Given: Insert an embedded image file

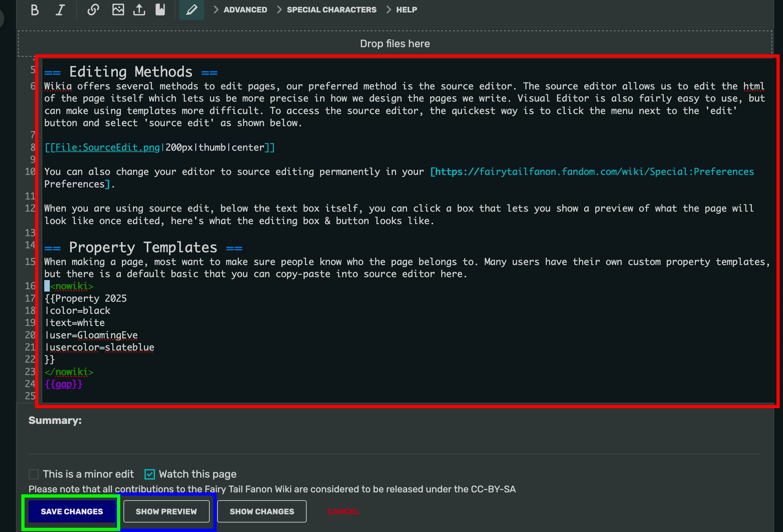Looking at the screenshot, I should [118, 10].
